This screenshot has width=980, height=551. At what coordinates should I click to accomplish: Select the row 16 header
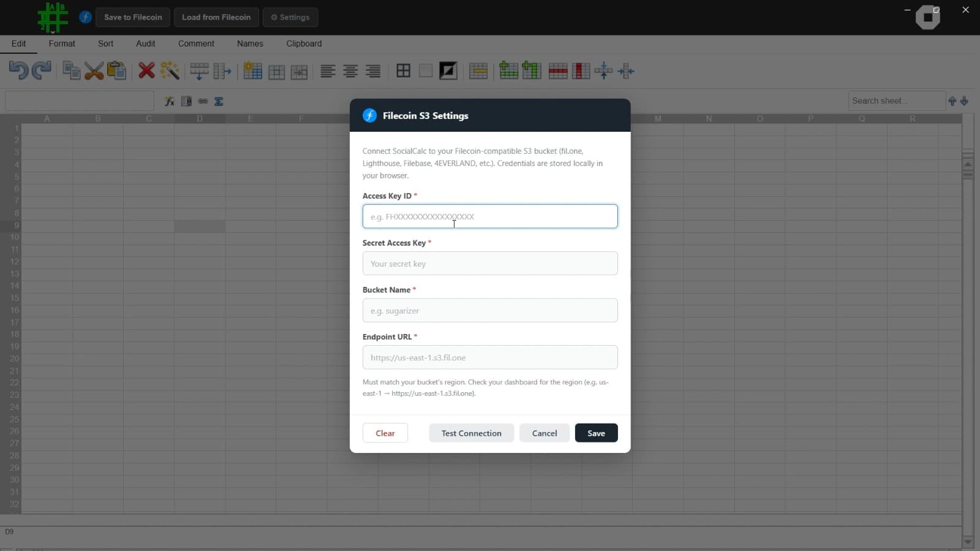point(11,310)
